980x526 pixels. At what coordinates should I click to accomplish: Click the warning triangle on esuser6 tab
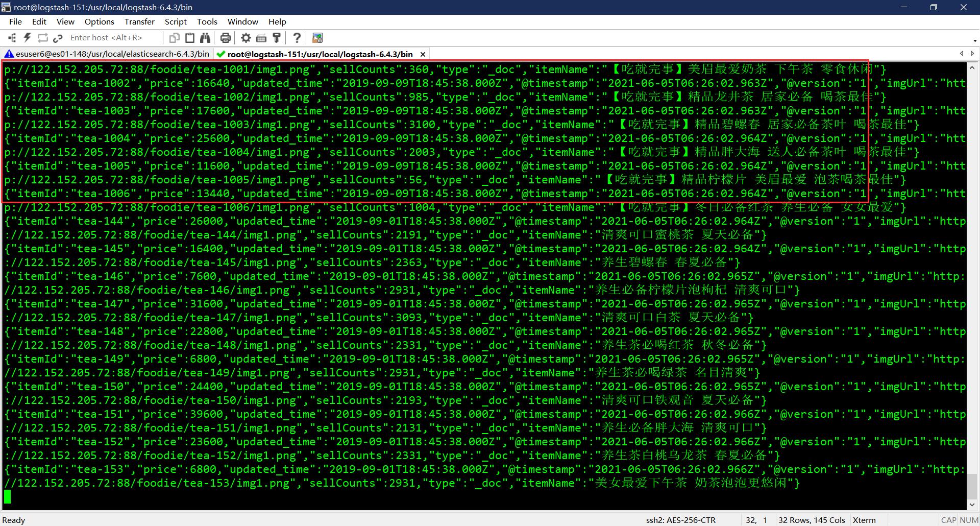point(9,54)
